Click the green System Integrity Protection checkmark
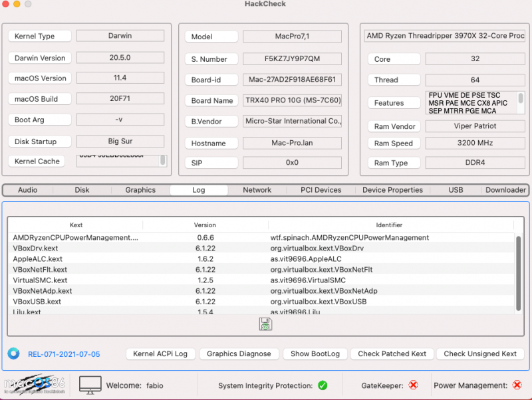 click(323, 385)
